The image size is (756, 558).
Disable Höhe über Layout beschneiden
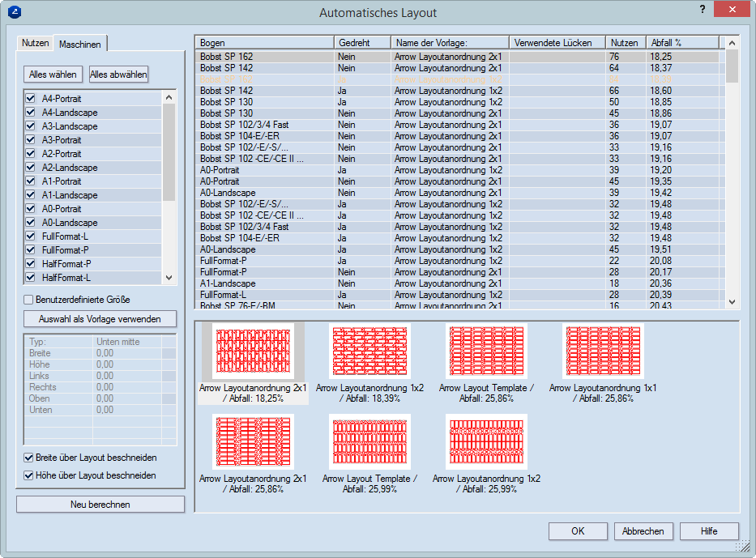tap(30, 475)
